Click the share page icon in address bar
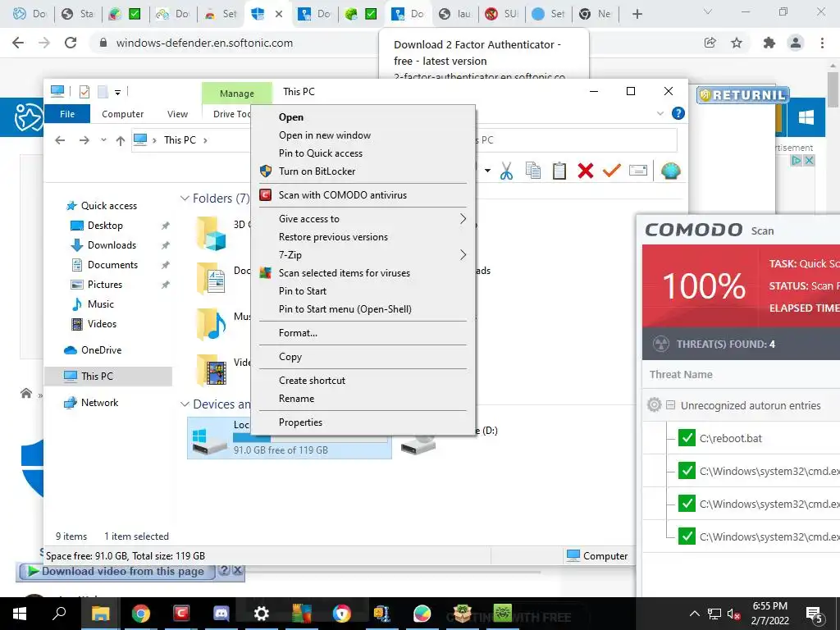 point(710,43)
